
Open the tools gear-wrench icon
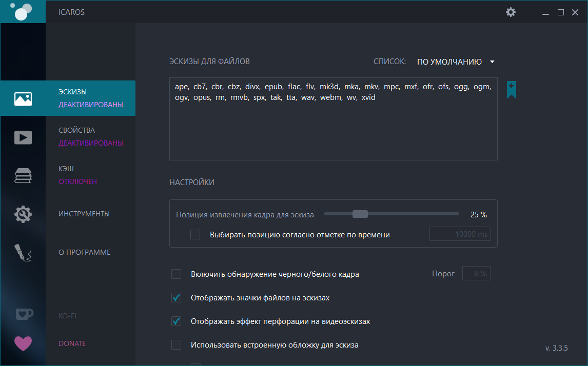[23, 214]
